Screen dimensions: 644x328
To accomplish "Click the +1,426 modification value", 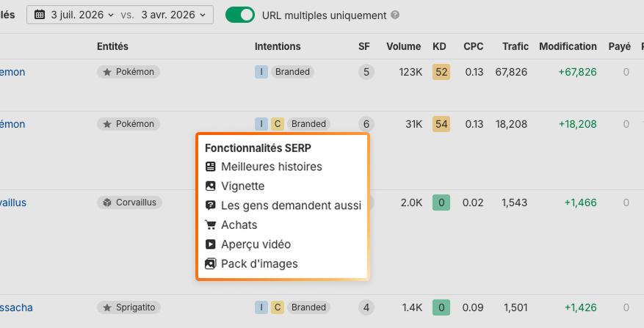I will [x=580, y=307].
